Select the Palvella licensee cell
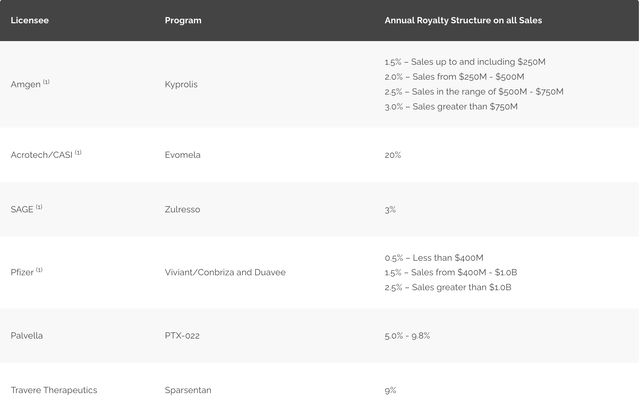The height and width of the screenshot is (416, 640). (x=27, y=336)
